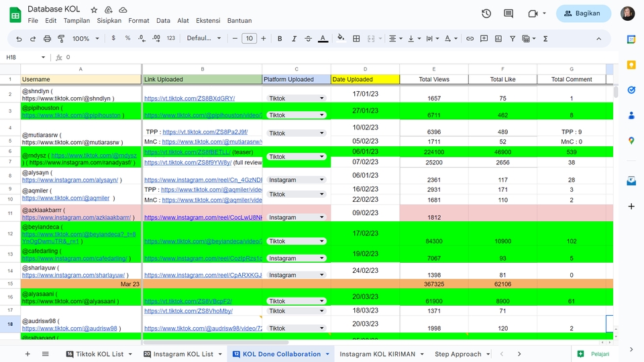The image size is (644, 362).
Task: Show the all sheets list
Action: 46,354
